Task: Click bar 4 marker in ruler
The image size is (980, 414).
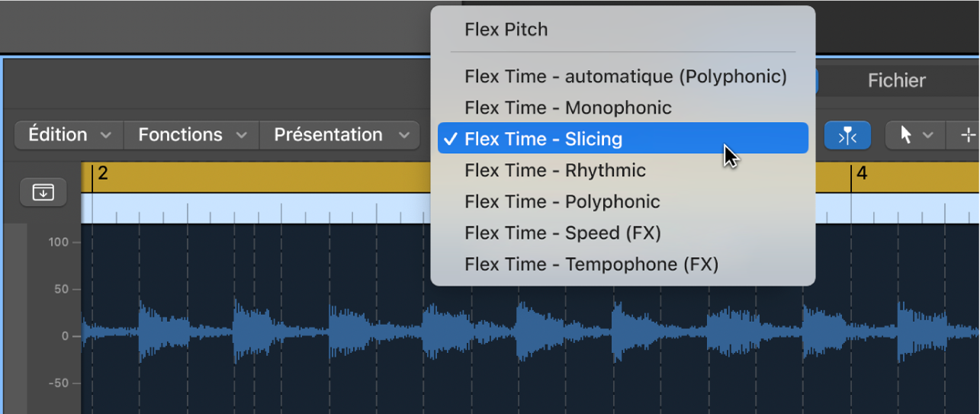Action: 861,175
